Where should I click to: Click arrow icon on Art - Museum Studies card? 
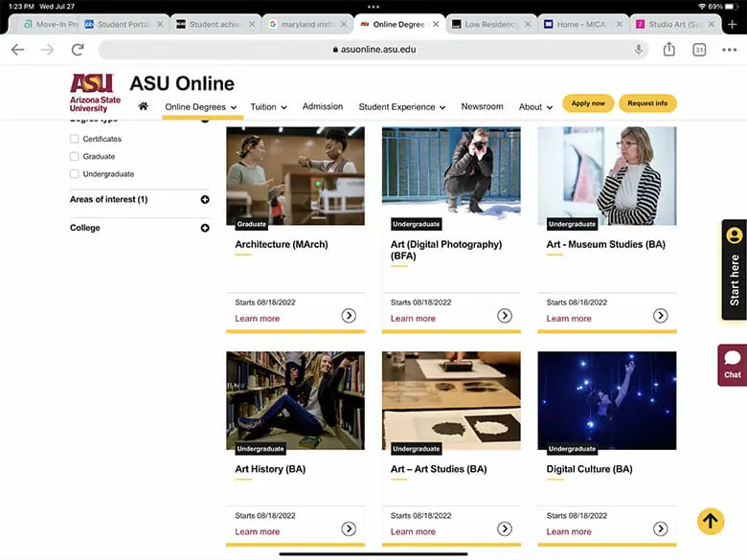click(x=660, y=315)
